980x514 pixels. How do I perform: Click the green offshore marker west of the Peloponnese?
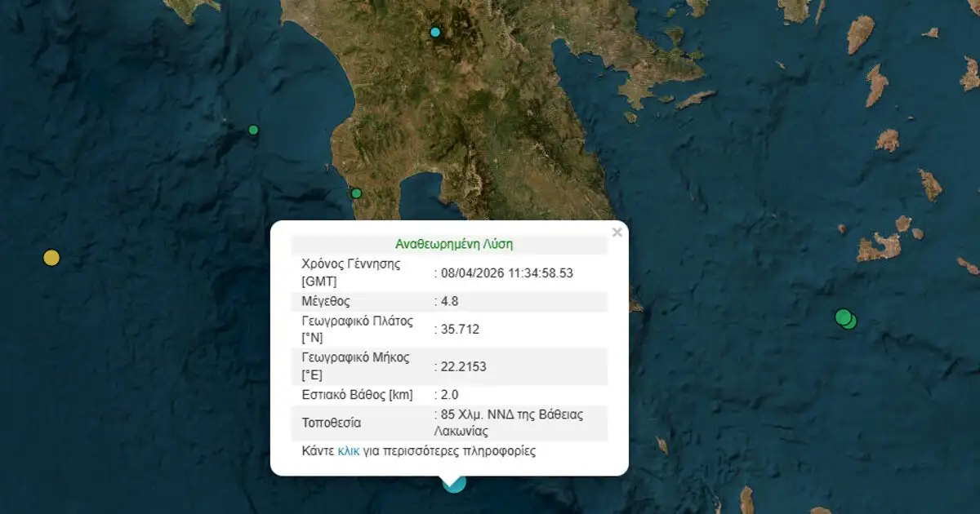point(253,131)
